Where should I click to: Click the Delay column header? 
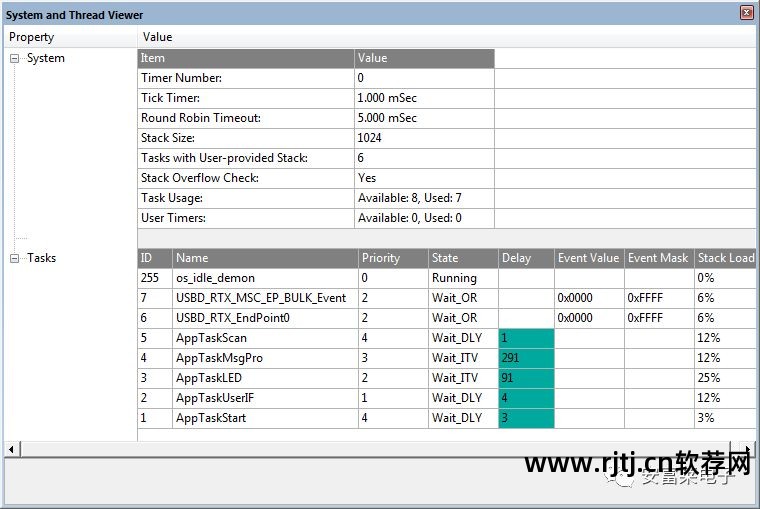tap(517, 258)
